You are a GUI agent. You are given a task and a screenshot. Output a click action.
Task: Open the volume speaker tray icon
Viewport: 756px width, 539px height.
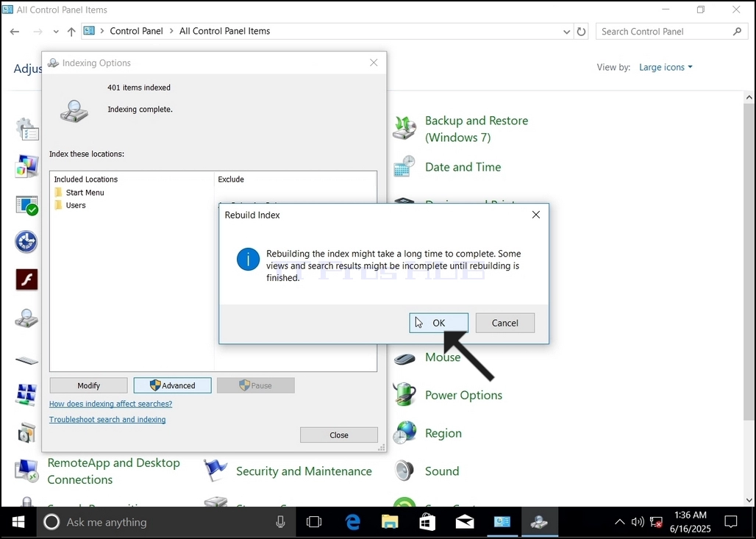coord(638,522)
